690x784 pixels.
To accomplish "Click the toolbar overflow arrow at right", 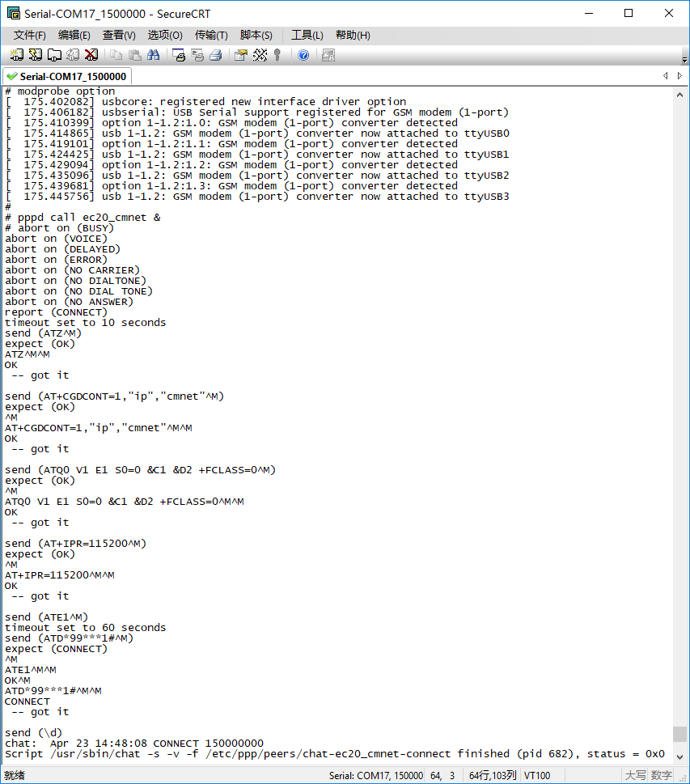I will [684, 60].
